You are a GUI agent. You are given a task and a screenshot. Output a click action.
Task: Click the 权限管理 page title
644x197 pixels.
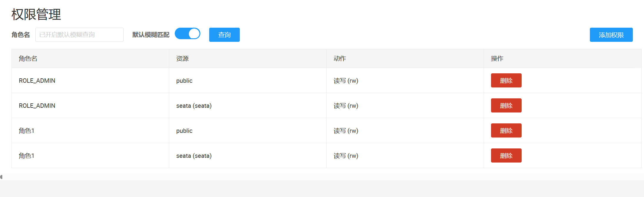(x=36, y=14)
